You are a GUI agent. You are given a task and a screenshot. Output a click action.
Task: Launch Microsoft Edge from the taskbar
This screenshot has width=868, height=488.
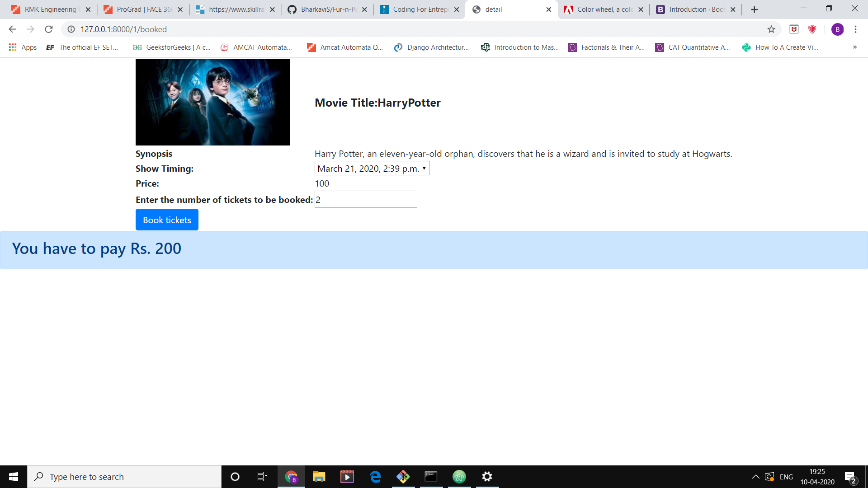tap(375, 476)
